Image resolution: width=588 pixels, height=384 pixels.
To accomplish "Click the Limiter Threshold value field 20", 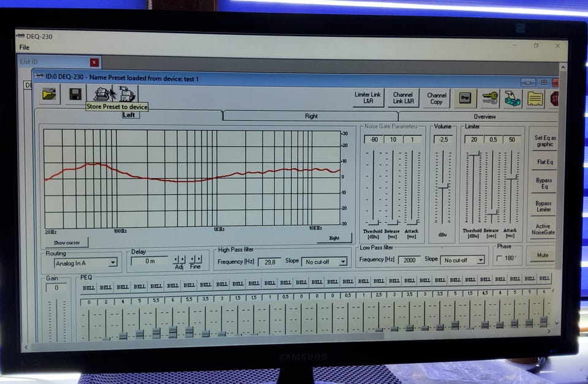I will click(473, 140).
